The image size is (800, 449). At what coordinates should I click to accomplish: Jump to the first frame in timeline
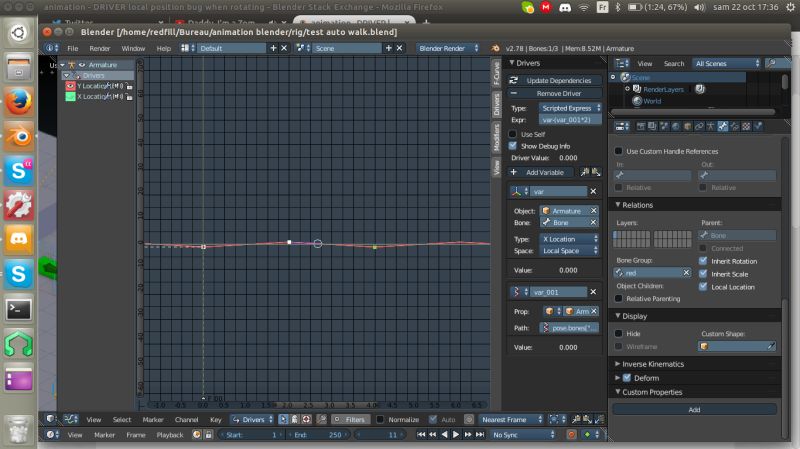coord(421,435)
